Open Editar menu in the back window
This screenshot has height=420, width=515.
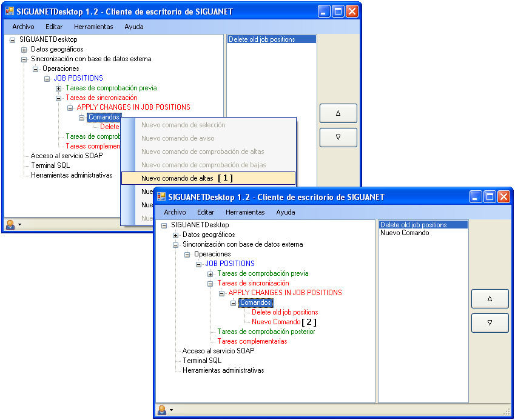point(54,27)
